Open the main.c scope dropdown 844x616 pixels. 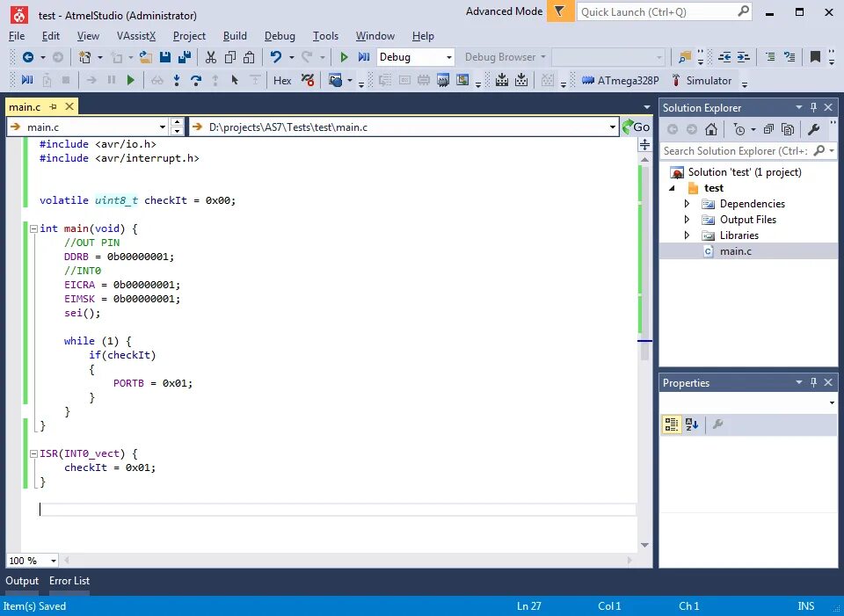tap(162, 127)
